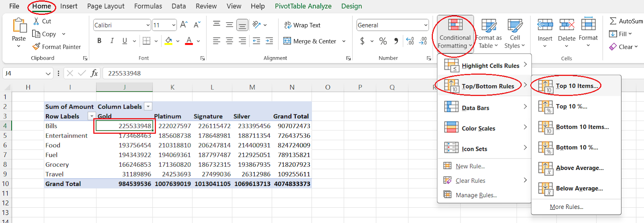Choose Top 10 Items rule
644x223 pixels.
576,86
